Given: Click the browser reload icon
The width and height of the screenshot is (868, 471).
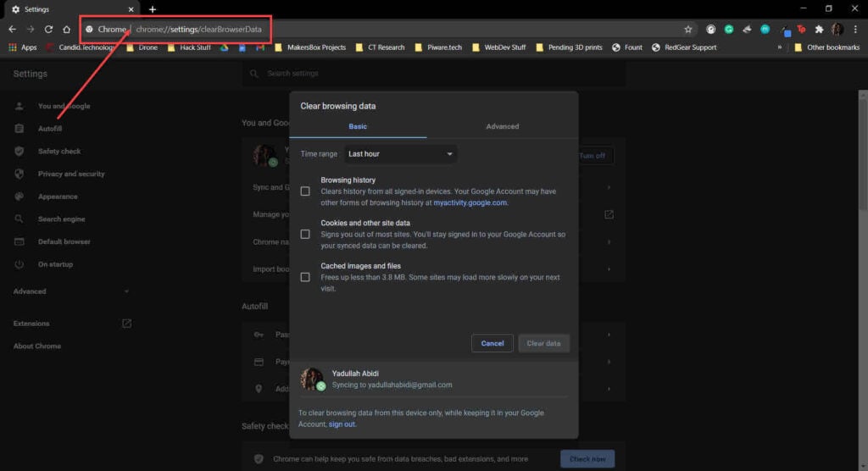Looking at the screenshot, I should coord(48,30).
